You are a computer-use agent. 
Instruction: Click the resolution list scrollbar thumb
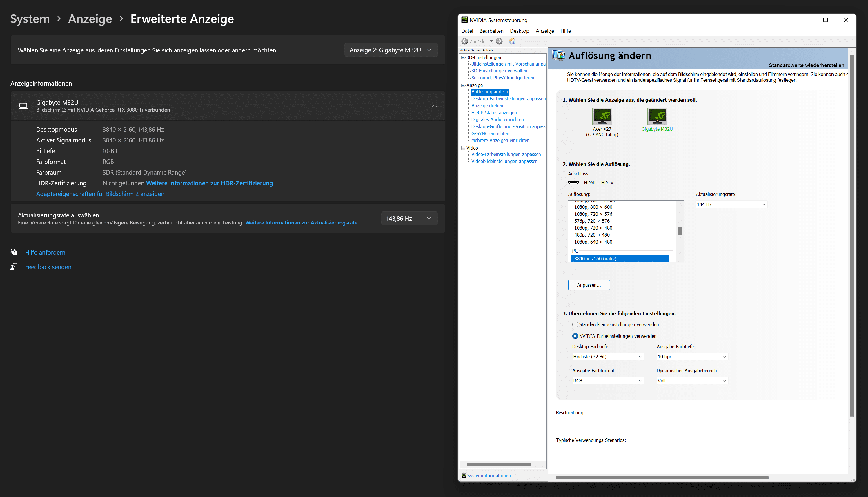click(x=680, y=231)
